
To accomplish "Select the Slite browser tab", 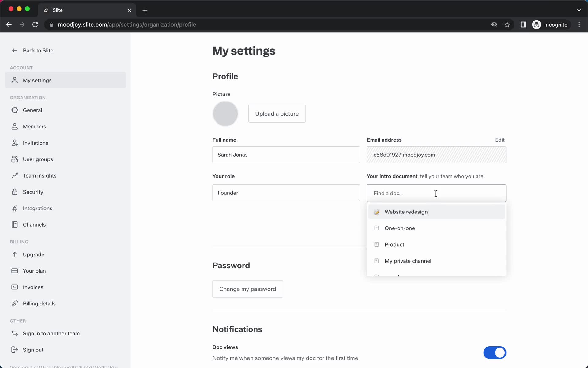I will click(87, 10).
